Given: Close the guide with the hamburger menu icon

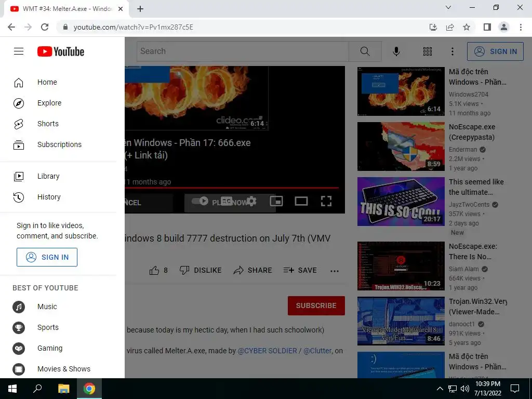Looking at the screenshot, I should [x=19, y=51].
